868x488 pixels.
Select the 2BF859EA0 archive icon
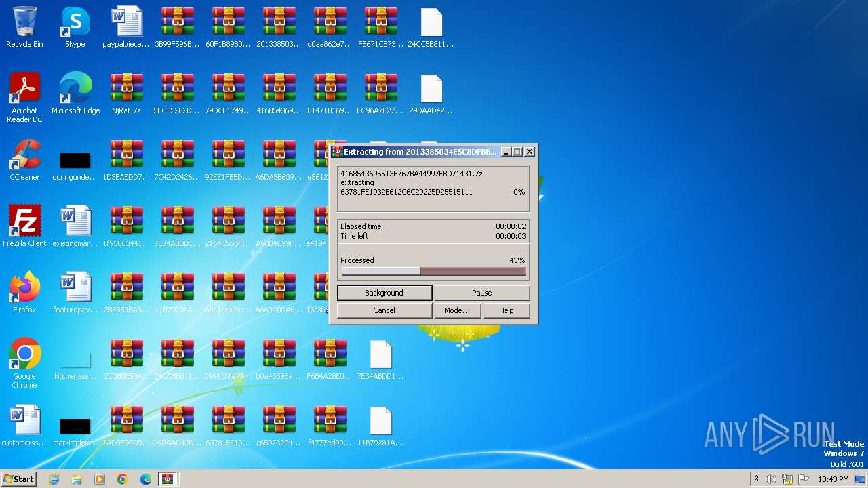click(x=126, y=293)
